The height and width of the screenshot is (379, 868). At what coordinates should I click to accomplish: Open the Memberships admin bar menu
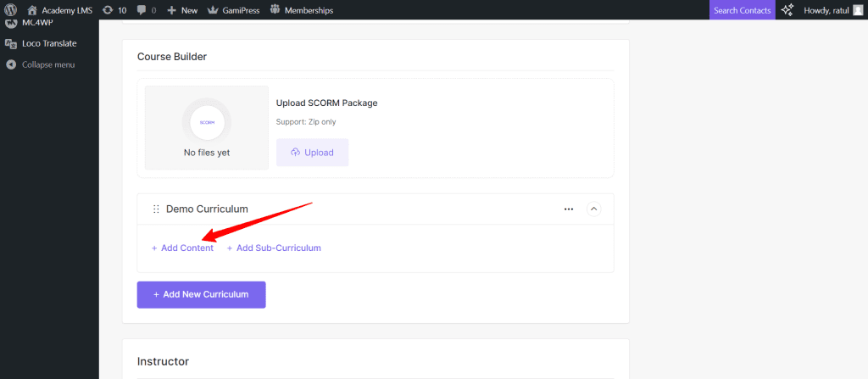coord(301,10)
